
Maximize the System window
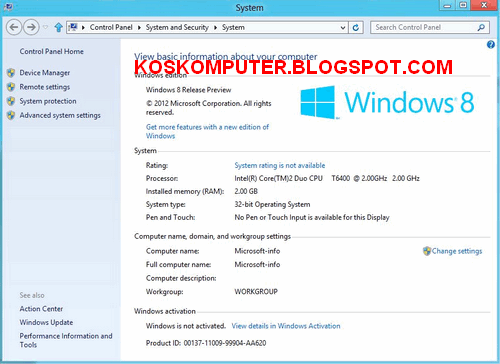pos(463,5)
